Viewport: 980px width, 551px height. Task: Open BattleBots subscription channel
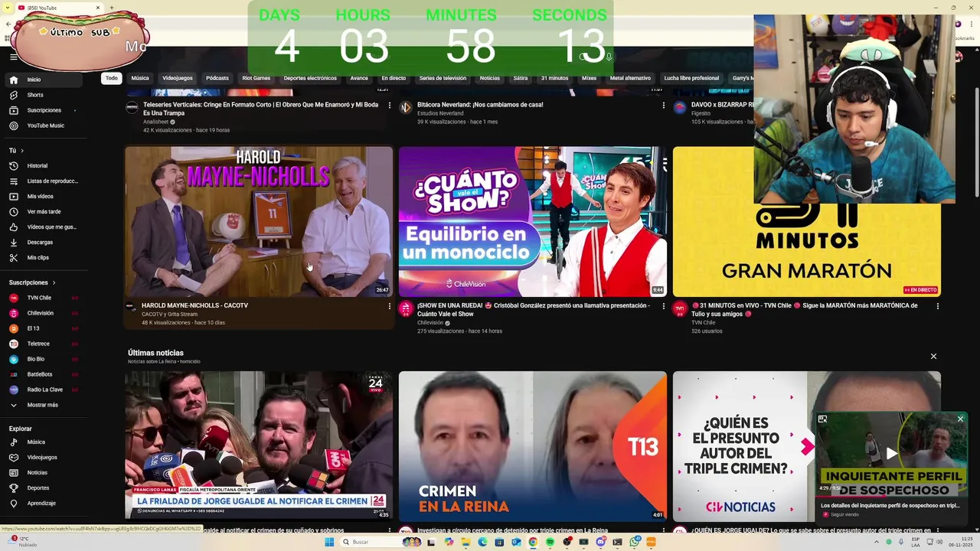(x=44, y=374)
